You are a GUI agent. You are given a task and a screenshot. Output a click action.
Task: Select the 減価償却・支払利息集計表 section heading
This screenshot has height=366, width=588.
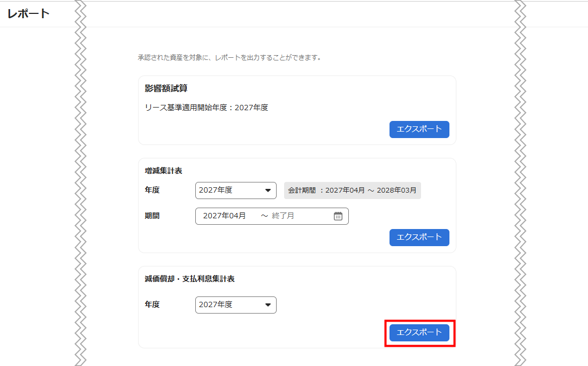189,279
